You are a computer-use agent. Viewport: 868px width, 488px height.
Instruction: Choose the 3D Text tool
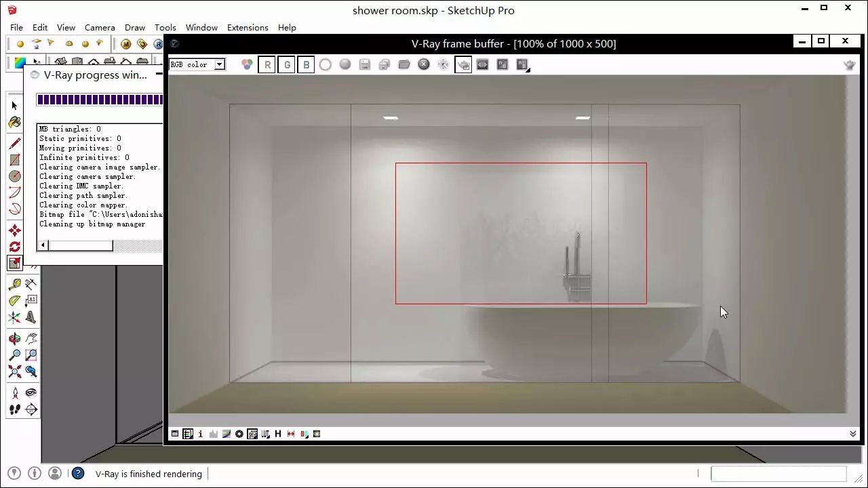coord(31,317)
